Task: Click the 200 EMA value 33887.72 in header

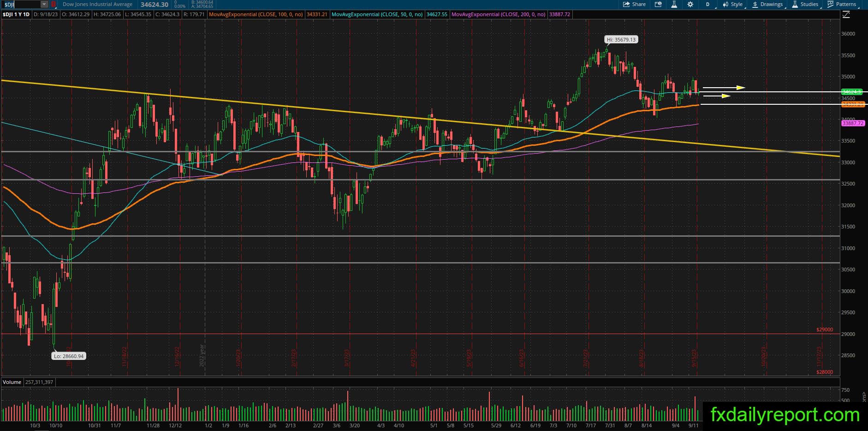Action: click(x=560, y=15)
